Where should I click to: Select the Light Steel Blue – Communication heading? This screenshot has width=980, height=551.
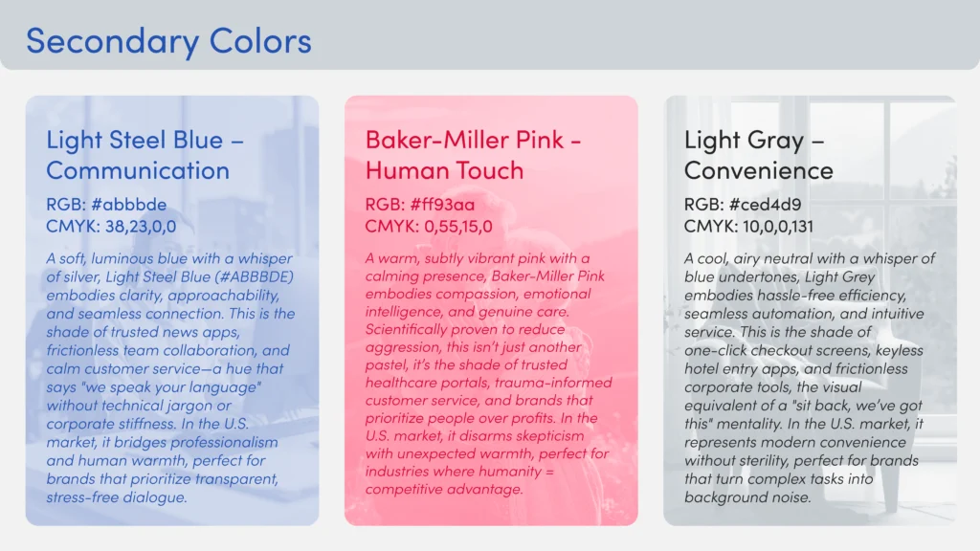(144, 155)
